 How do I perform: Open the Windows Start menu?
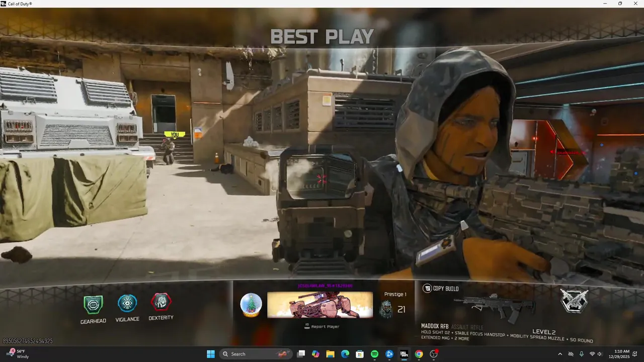tap(211, 354)
